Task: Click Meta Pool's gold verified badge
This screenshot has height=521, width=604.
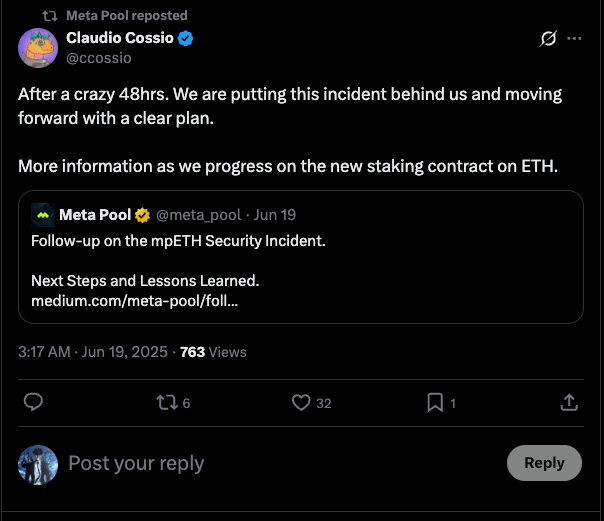Action: [x=143, y=214]
